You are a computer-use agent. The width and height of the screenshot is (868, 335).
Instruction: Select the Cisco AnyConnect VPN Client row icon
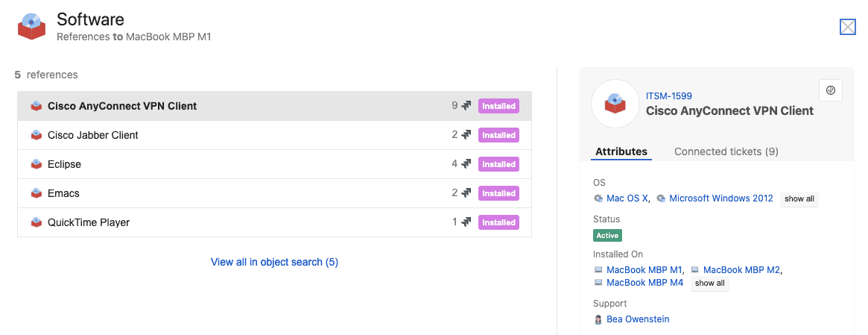click(37, 106)
